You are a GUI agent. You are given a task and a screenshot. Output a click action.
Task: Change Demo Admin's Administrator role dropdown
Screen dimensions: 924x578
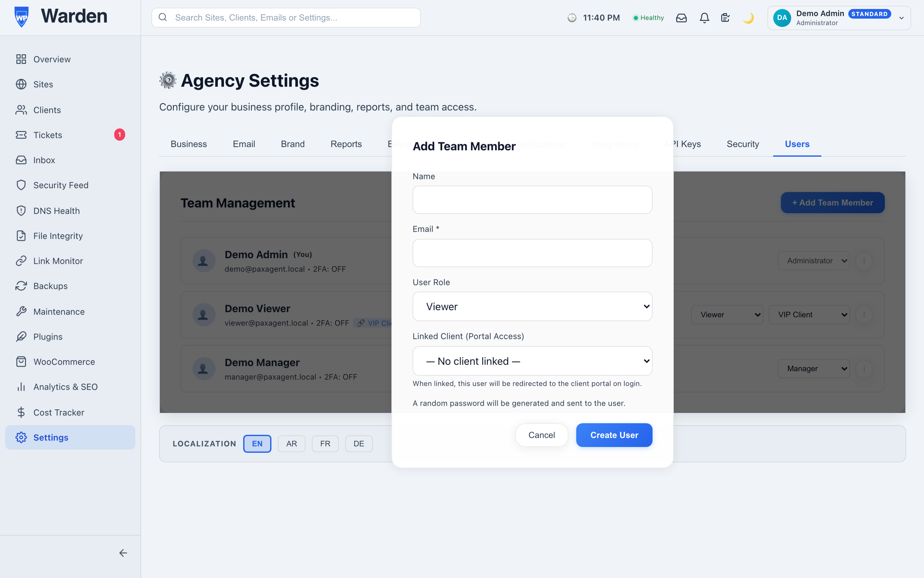tap(814, 261)
